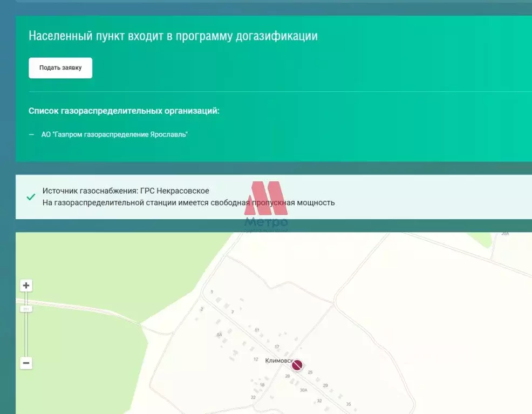Open the Метро logo watermark
This screenshot has width=532, height=414.
(267, 205)
